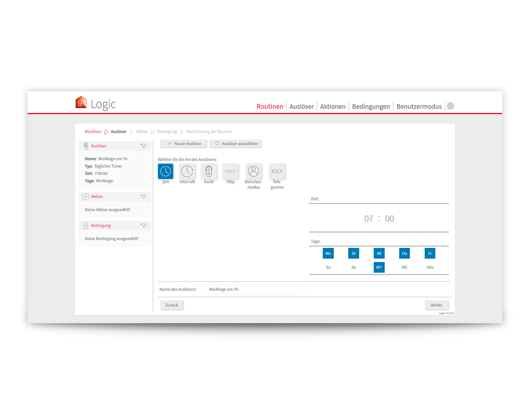Enable the Sa day option
Screen dimensions: 532x399
[x=328, y=267]
